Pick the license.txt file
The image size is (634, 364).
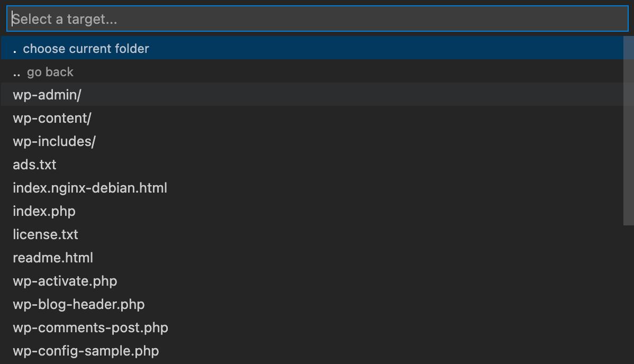pyautogui.click(x=46, y=234)
